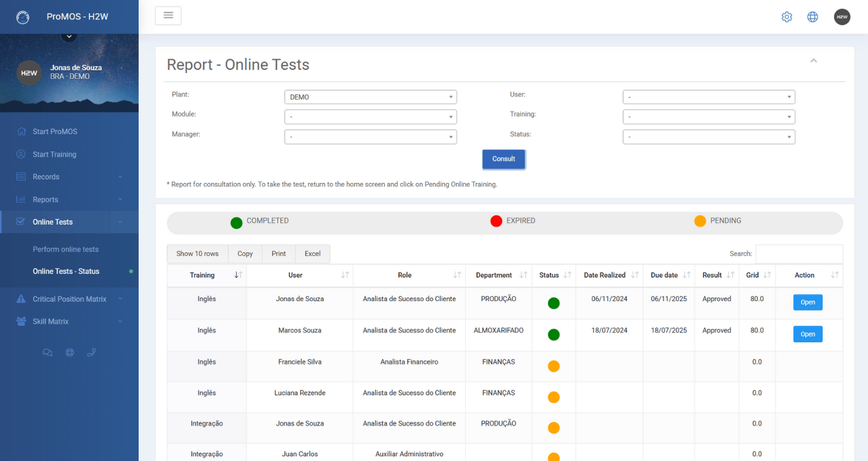Open the Start Training menu item
This screenshot has width=868, height=461.
(x=69, y=154)
